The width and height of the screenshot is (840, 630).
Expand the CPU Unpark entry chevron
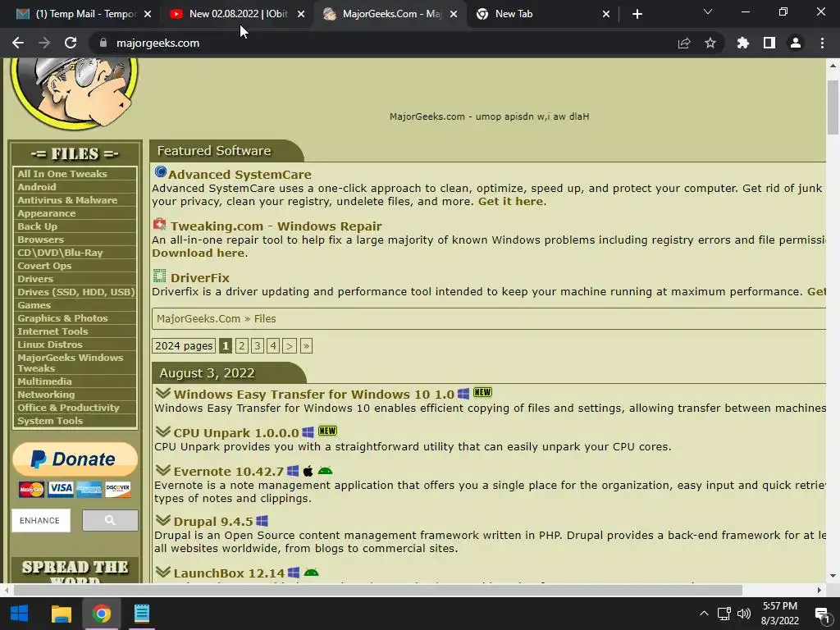[163, 431]
